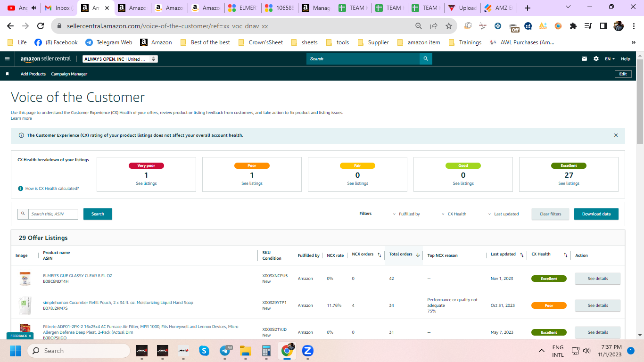644x362 pixels.
Task: Mute the YouTube tab audio icon
Action: click(33, 8)
